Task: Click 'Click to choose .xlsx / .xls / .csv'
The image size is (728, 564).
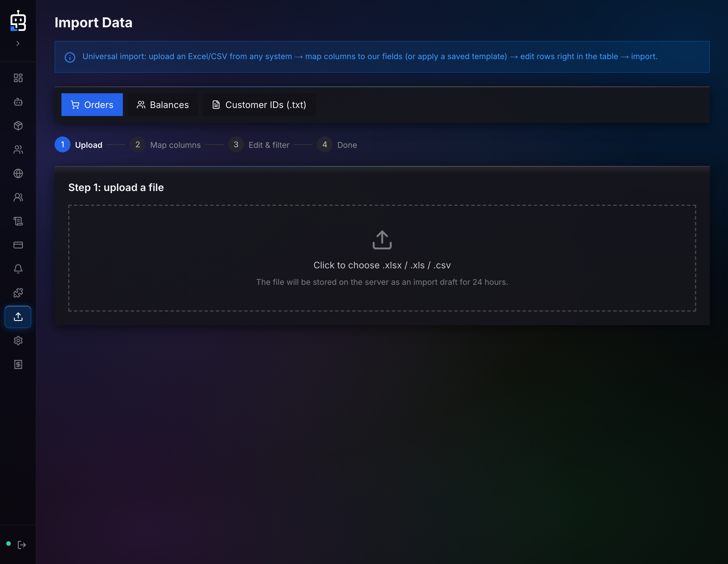Action: pyautogui.click(x=382, y=265)
